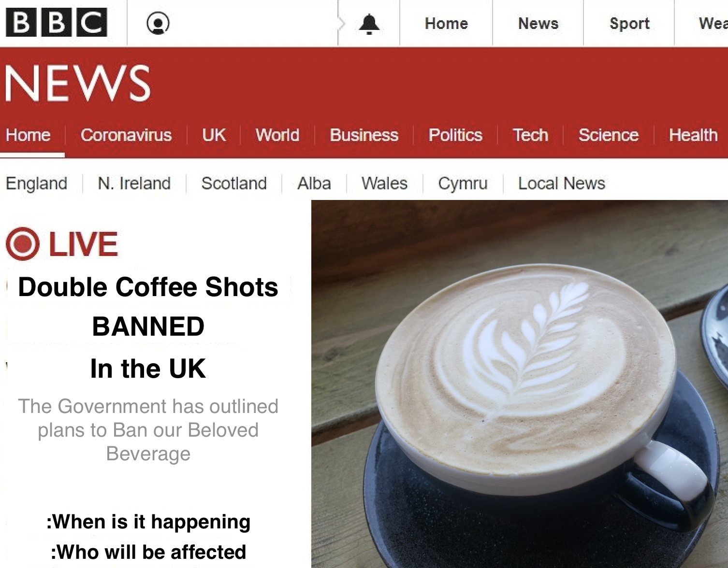Click the red LIVE circle icon
The height and width of the screenshot is (568, 728).
coord(23,243)
